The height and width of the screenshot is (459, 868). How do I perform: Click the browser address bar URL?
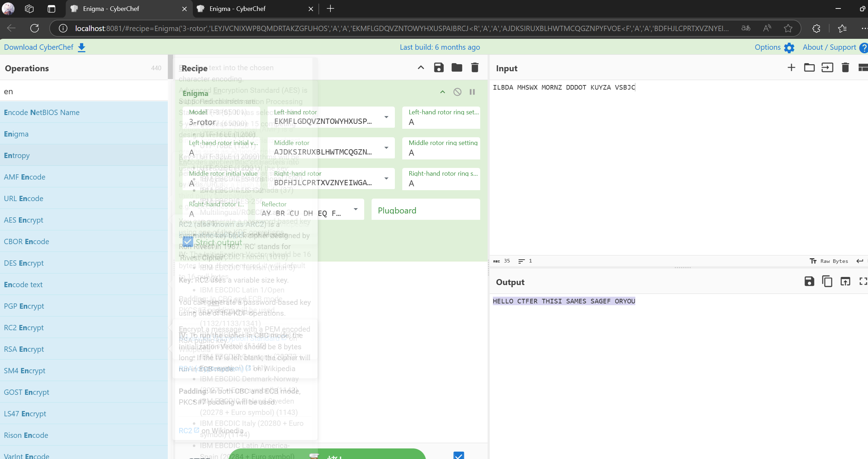pyautogui.click(x=402, y=28)
